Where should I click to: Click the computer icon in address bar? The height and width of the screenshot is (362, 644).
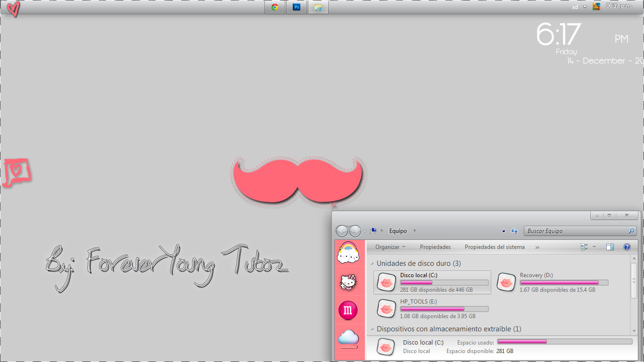click(373, 230)
